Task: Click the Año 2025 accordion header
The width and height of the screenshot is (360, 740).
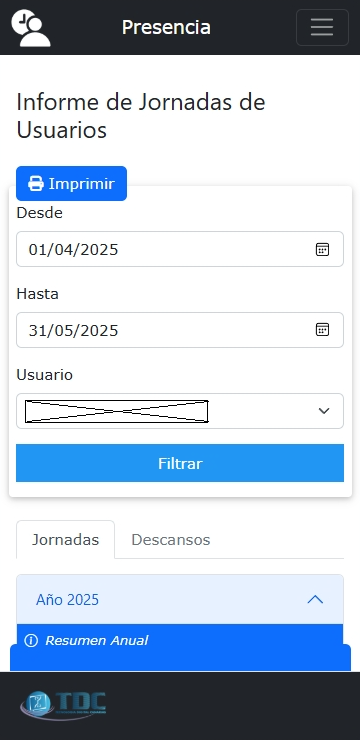Action: coord(180,599)
